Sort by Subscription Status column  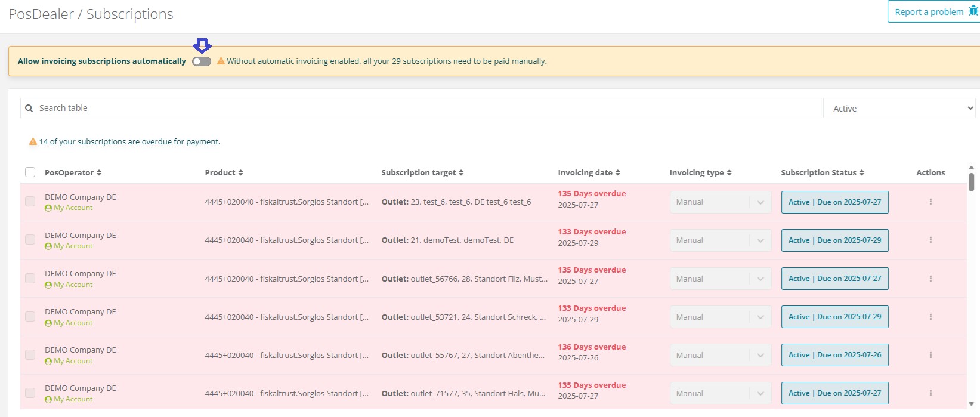click(x=861, y=173)
